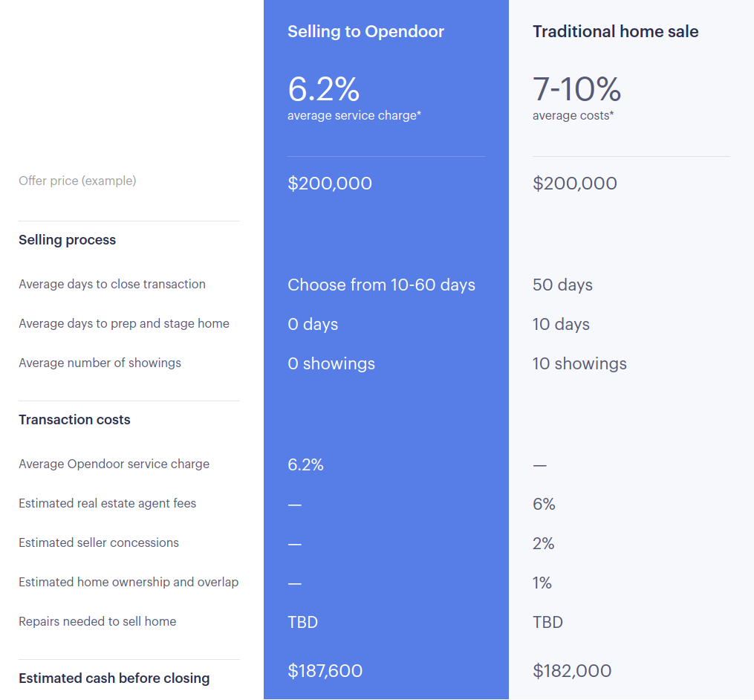Image resolution: width=754 pixels, height=700 pixels.
Task: Select the Opendoor cash total '$187,600'
Action: [x=325, y=671]
